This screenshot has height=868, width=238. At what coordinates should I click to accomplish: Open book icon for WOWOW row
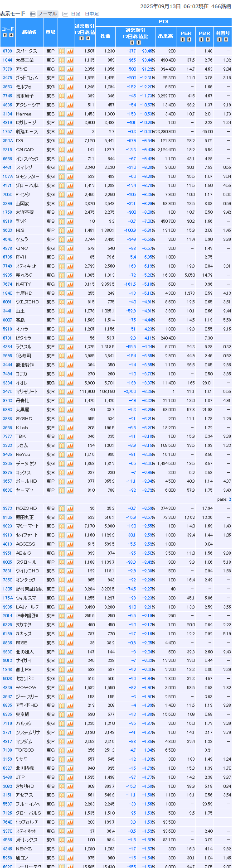[x=62, y=688]
